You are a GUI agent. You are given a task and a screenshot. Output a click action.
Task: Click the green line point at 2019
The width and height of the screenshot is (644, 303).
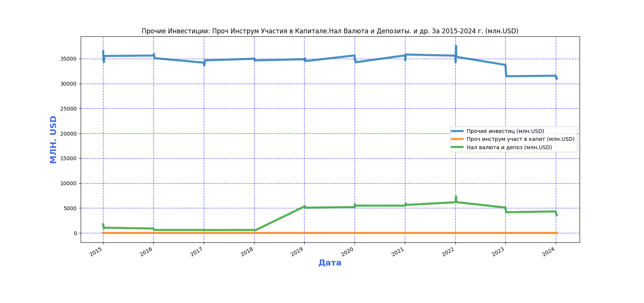[x=305, y=207]
